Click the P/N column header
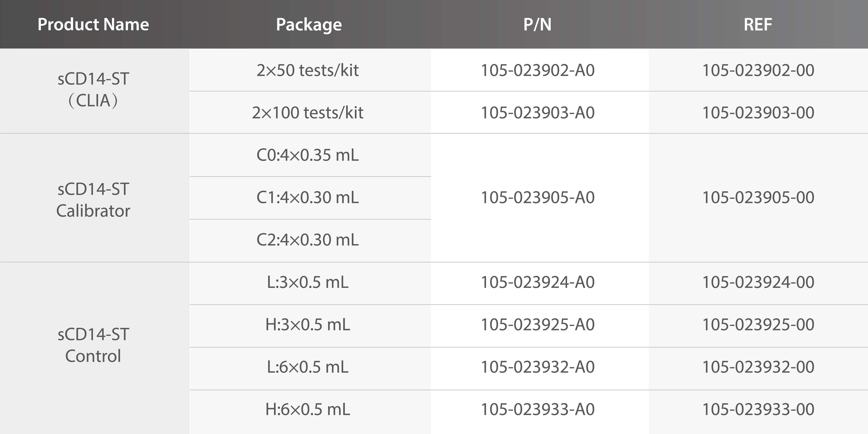868x434 pixels. pyautogui.click(x=537, y=24)
